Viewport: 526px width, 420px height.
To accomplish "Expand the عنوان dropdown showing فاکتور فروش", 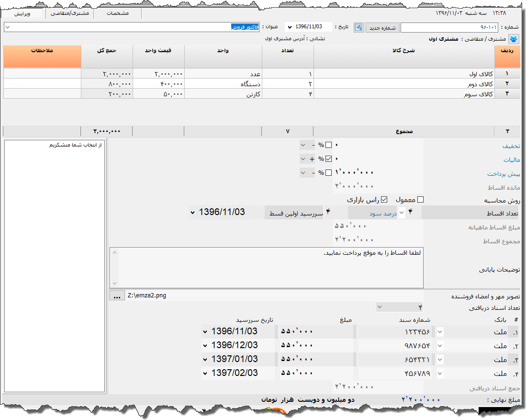I will point(7,27).
